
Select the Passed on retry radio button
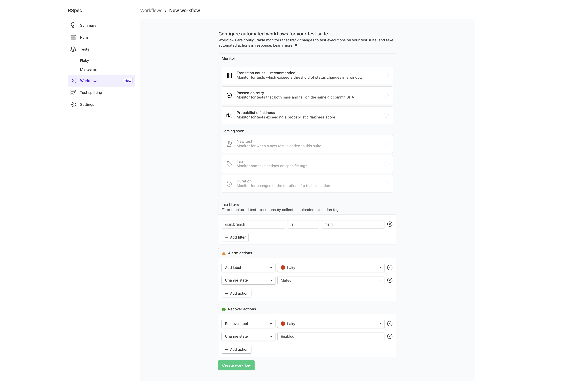386,95
